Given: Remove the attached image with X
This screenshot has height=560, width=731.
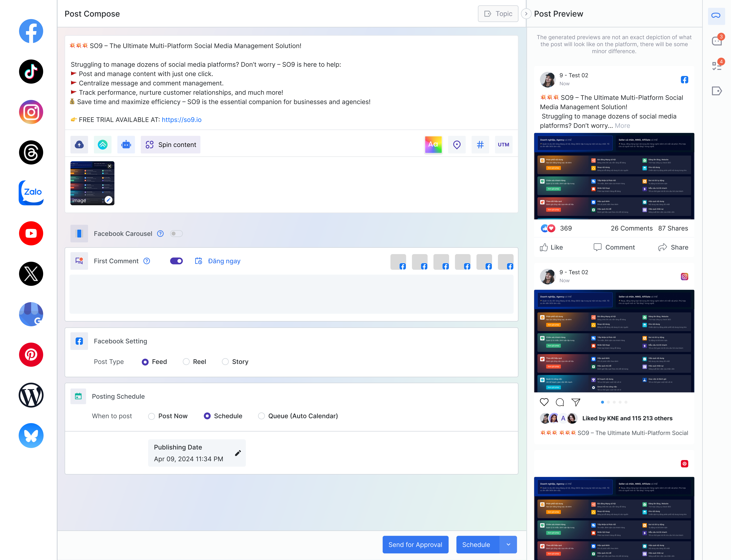Looking at the screenshot, I should [x=109, y=166].
